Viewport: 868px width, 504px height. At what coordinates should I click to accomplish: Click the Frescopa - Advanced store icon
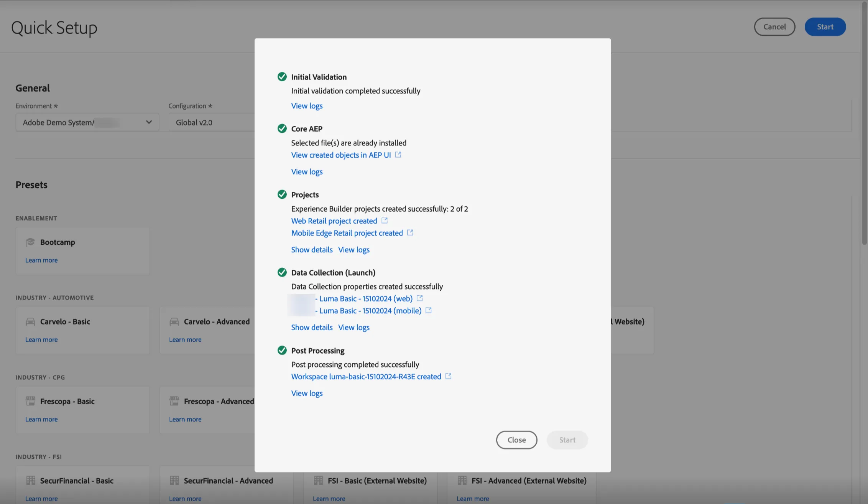point(174,401)
